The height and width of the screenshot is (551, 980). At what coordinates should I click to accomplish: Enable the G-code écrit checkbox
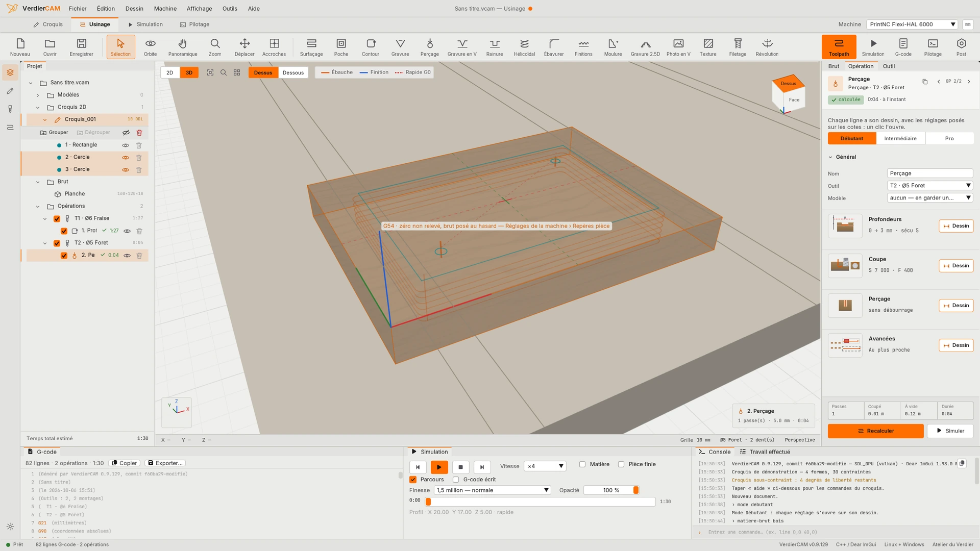[456, 480]
